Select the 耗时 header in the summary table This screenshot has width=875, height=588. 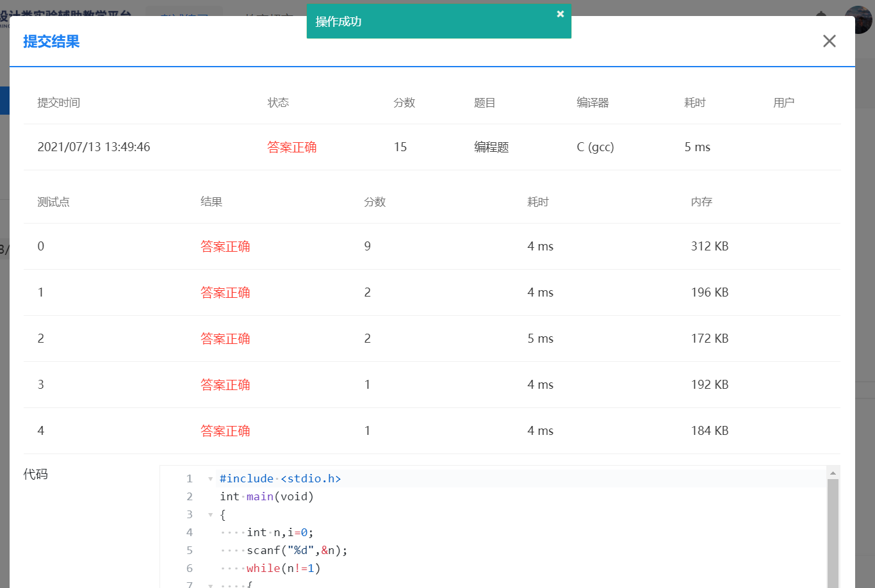(x=694, y=102)
